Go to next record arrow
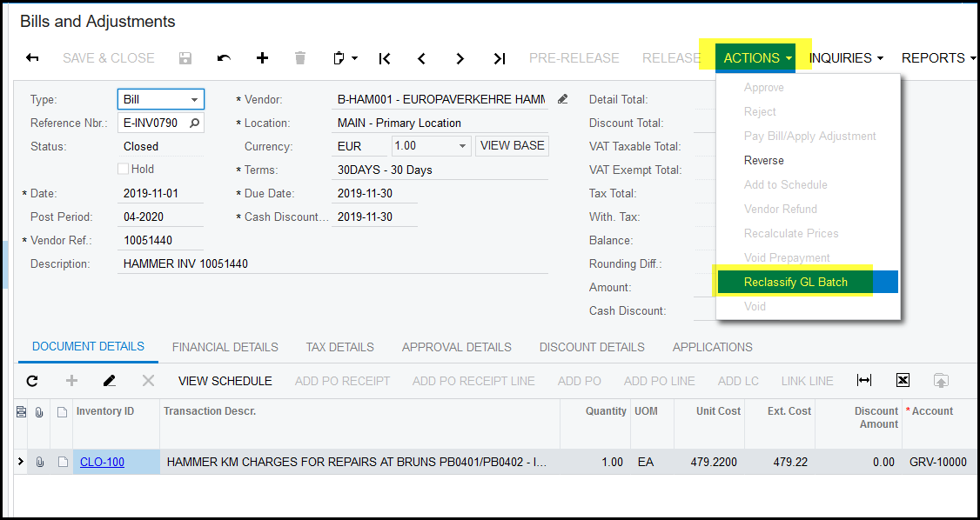This screenshot has width=980, height=520. point(460,58)
